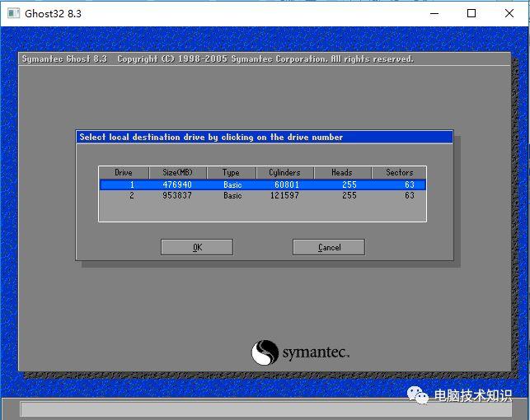This screenshot has width=530, height=420.
Task: Click the Symantec logo icon
Action: tap(265, 352)
